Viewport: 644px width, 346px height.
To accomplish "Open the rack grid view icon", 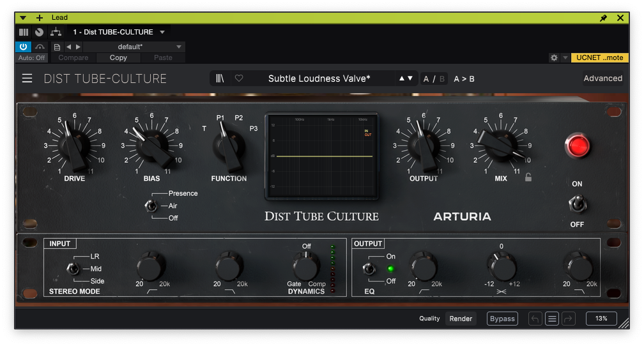I will click(x=24, y=32).
